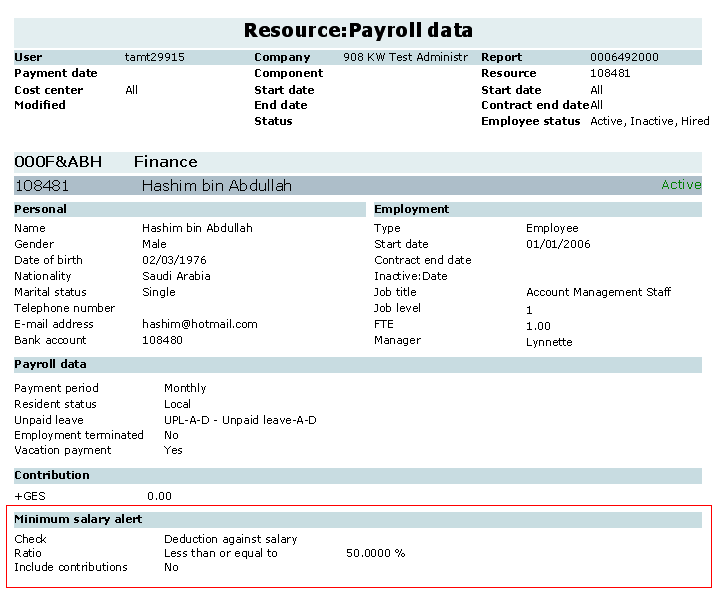Click the "Contract end date" filter label in header
The image size is (722, 603).
coord(535,105)
